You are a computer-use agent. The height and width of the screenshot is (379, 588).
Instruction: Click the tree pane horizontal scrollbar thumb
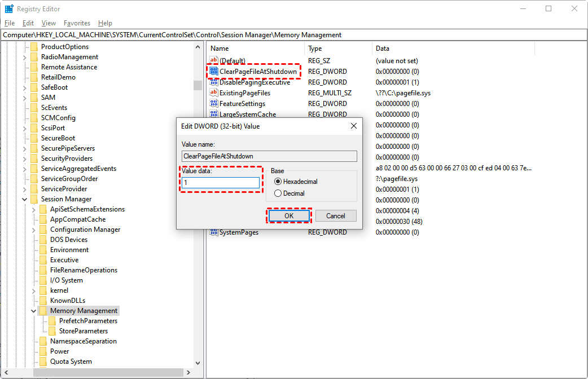[x=108, y=373]
